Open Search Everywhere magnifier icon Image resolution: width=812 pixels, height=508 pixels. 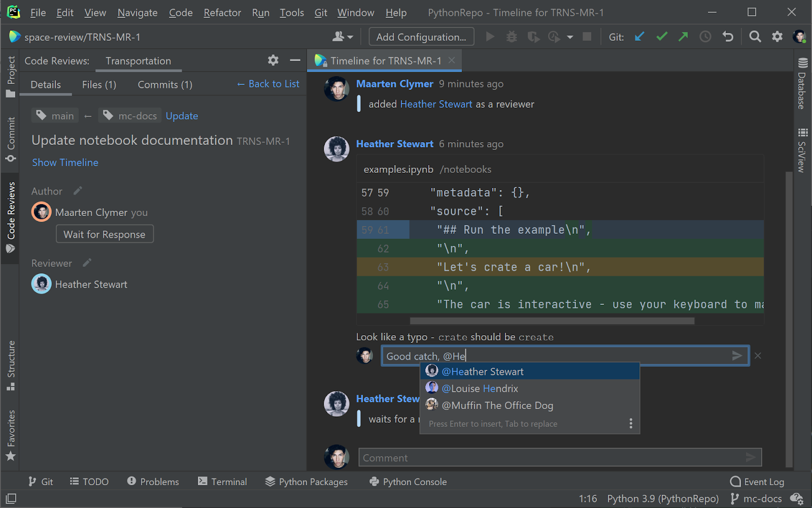pos(755,37)
